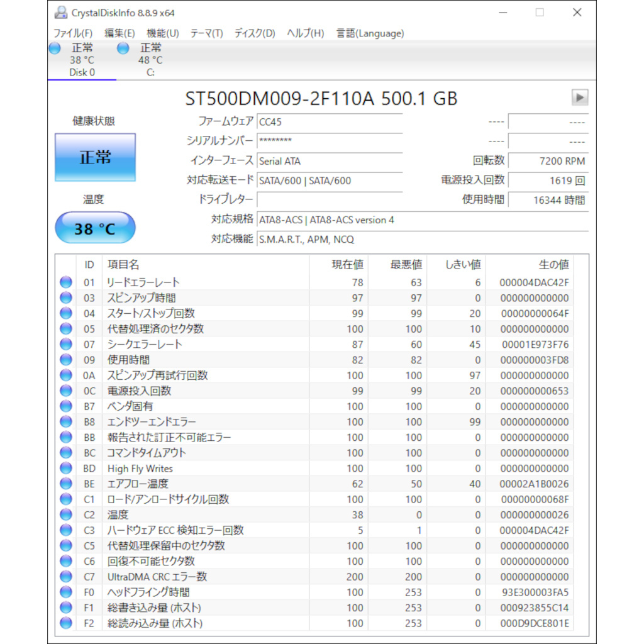644x644 pixels.
Task: Click the blue indicator beside 使用時間
Action: 66,359
